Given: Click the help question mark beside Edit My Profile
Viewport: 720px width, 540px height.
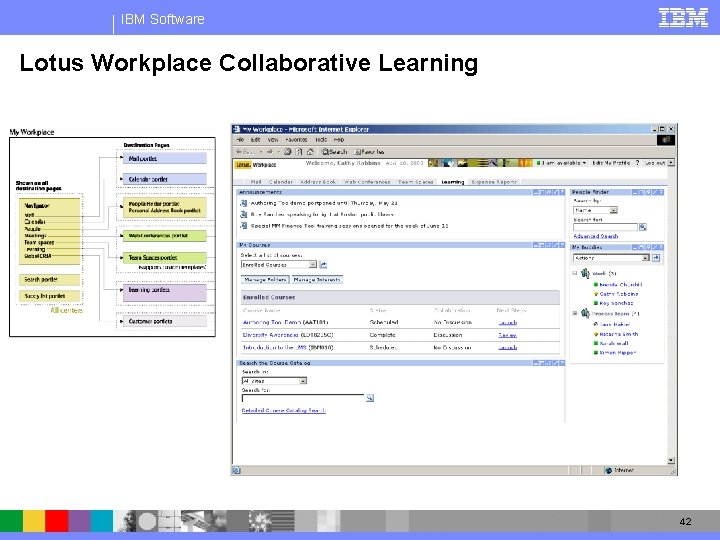Looking at the screenshot, I should [637, 163].
